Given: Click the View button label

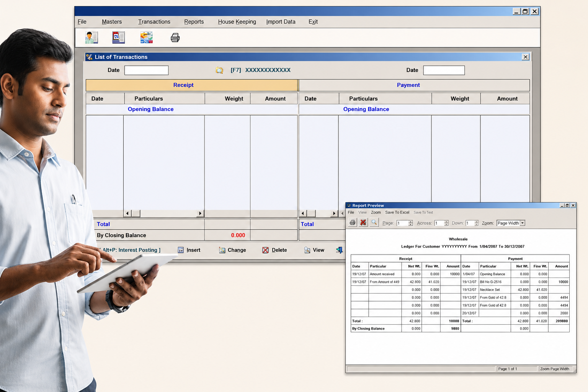Looking at the screenshot, I should coord(318,250).
